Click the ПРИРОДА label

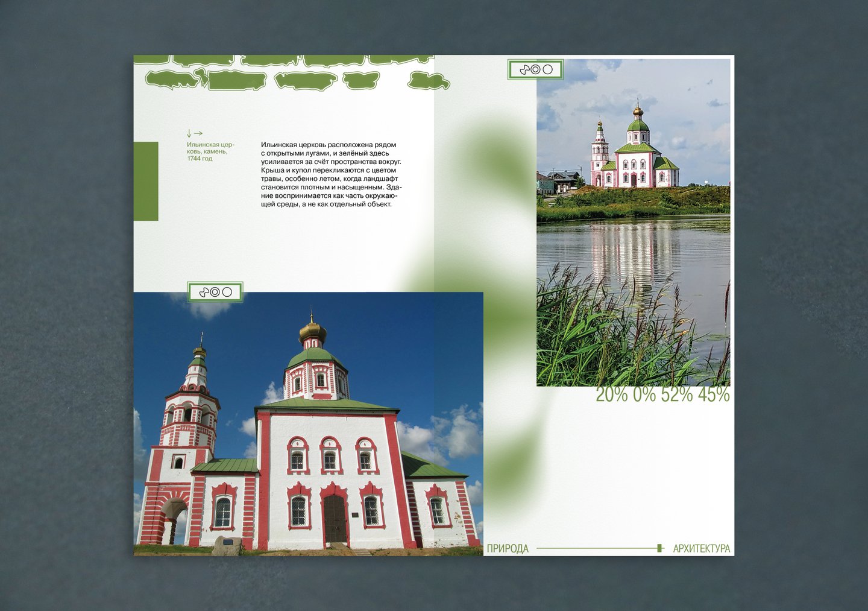tap(508, 548)
